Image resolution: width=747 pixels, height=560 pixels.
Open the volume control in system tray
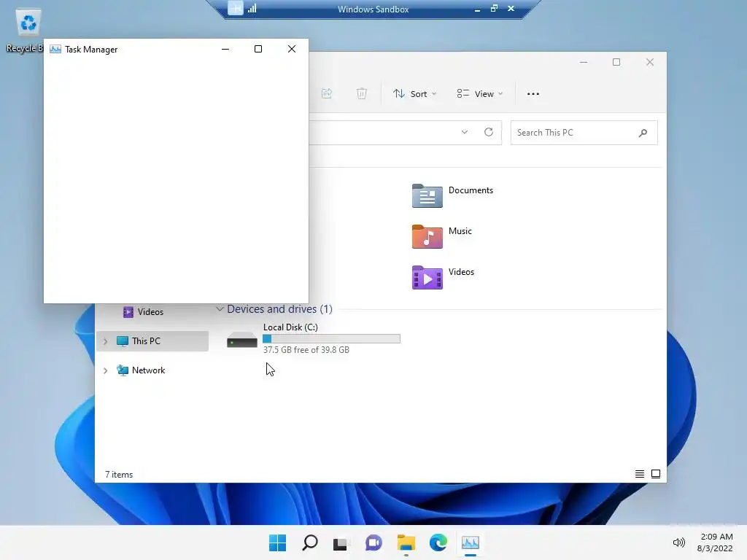(x=678, y=542)
